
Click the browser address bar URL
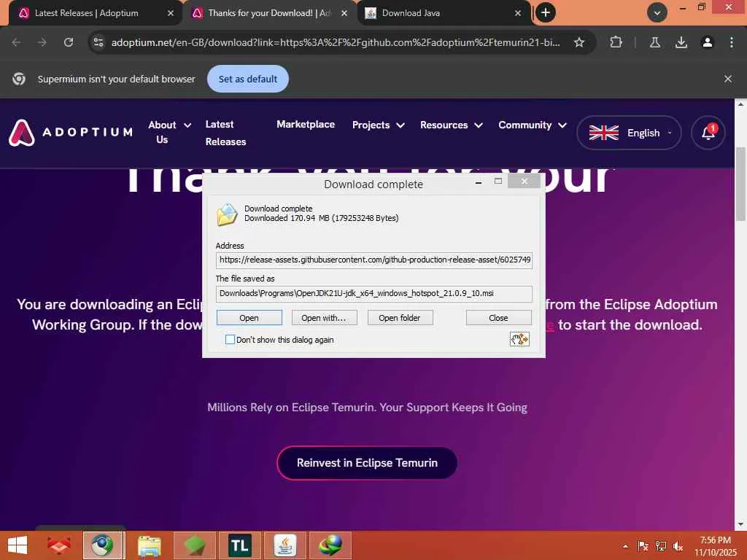click(x=336, y=42)
